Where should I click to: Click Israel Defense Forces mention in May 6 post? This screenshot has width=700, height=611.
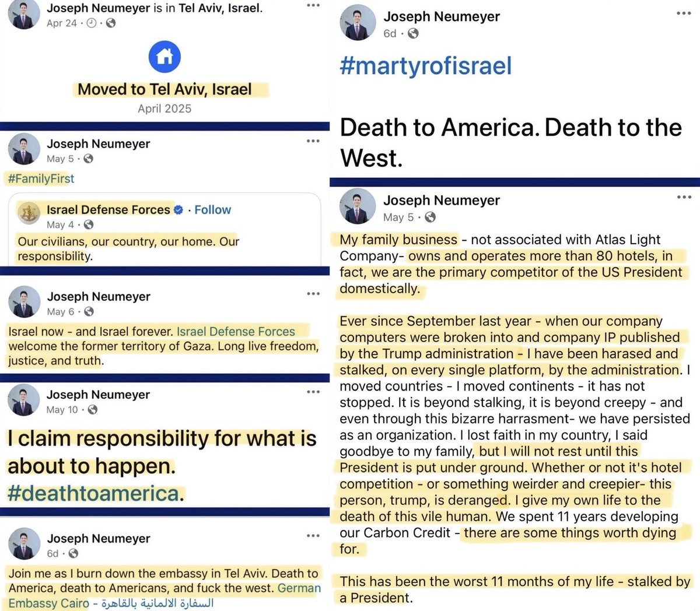click(x=236, y=332)
